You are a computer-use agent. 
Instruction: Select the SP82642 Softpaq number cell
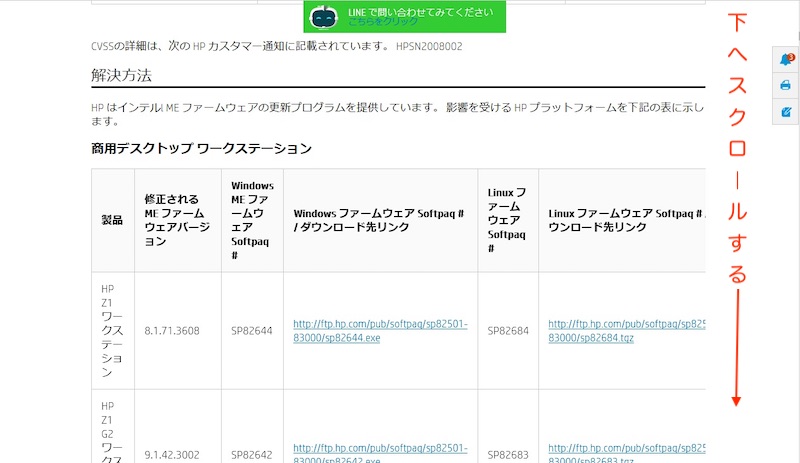[251, 453]
